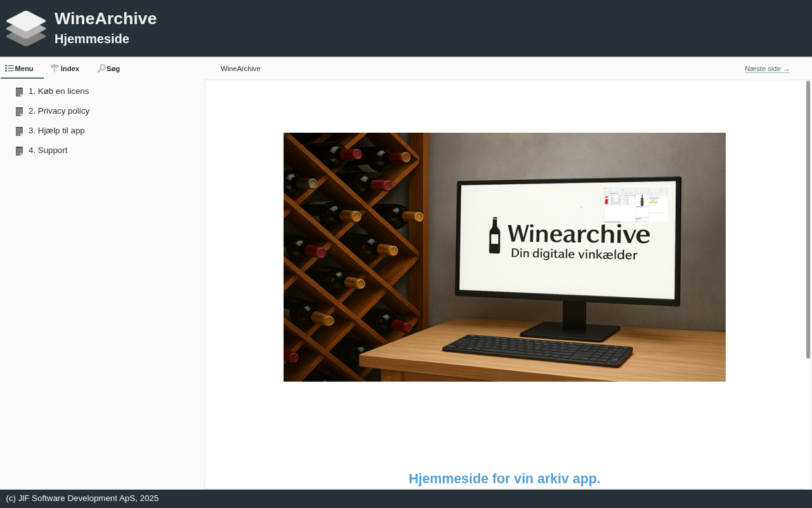812x508 pixels.
Task: Click the page icon beside Privacy policy
Action: pyautogui.click(x=20, y=112)
